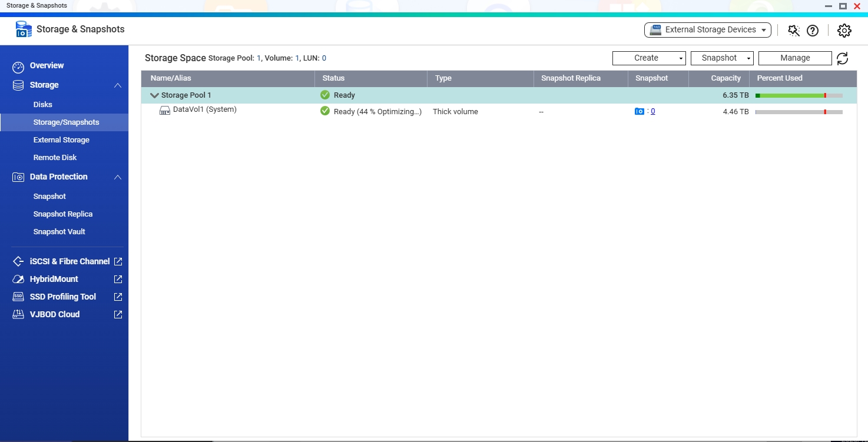Click the SSD Profiling Tool icon

[x=18, y=297]
